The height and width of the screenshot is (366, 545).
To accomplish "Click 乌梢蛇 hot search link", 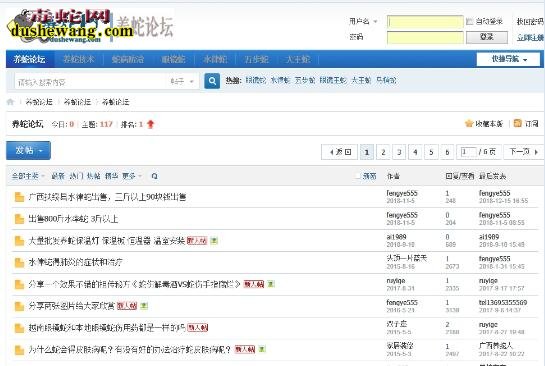I will click(x=386, y=80).
